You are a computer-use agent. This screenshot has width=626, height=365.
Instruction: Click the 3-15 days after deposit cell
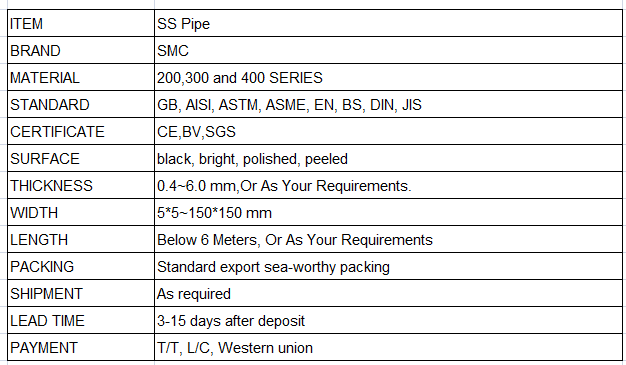click(x=388, y=321)
